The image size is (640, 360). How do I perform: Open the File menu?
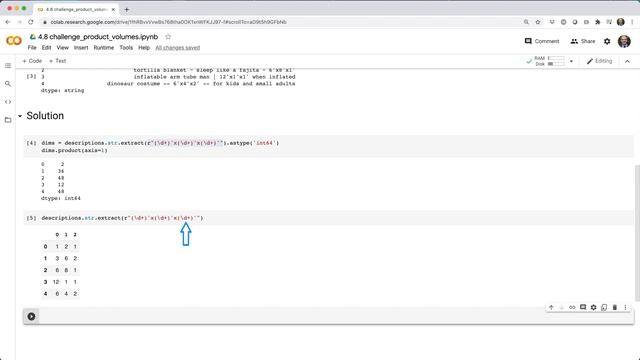point(32,48)
